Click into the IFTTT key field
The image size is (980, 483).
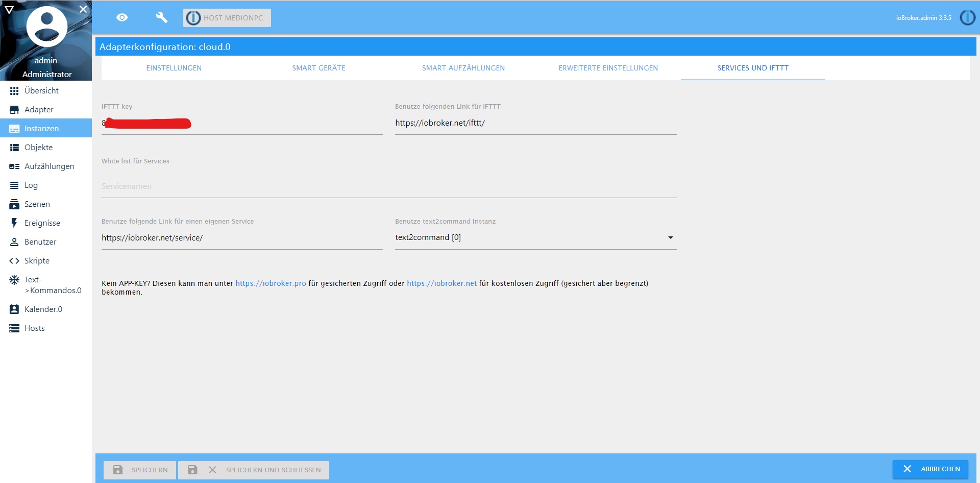[x=242, y=123]
